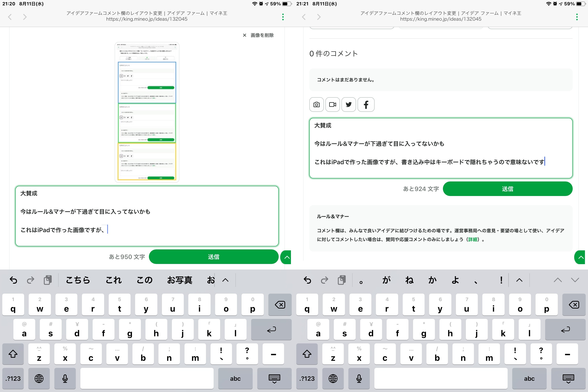Open the left browser three-dot menu
Viewport: 588px width, 392px height.
[x=283, y=17]
